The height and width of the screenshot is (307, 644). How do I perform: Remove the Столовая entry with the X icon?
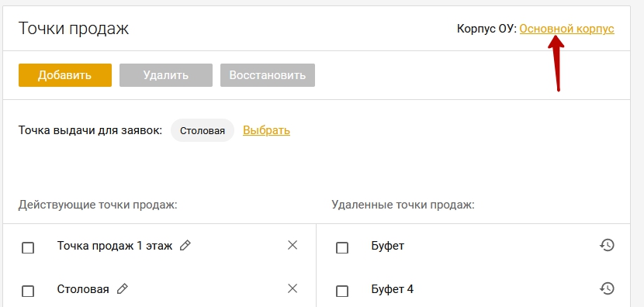tap(293, 288)
